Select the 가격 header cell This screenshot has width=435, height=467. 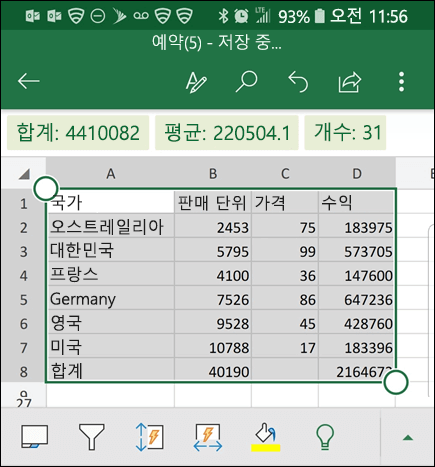285,202
